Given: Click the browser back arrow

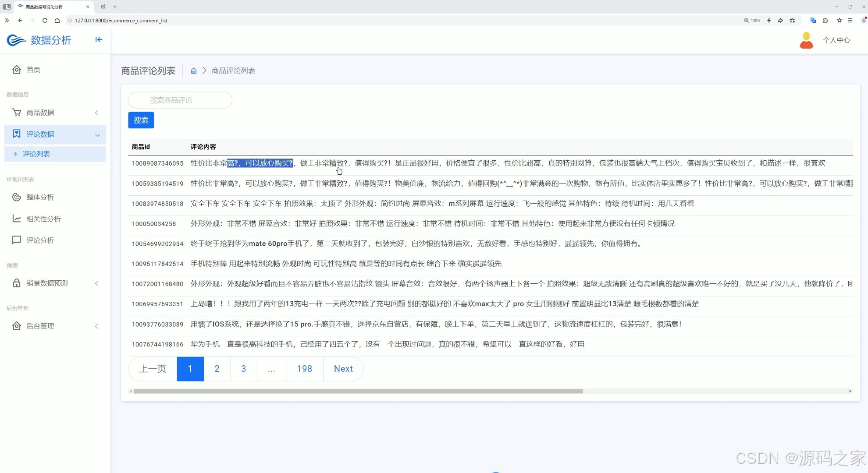Looking at the screenshot, I should [20, 21].
